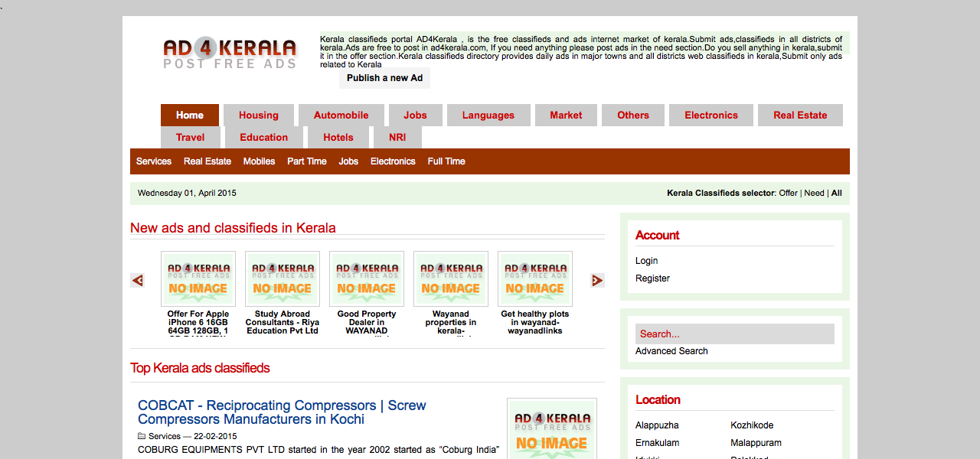Open the Market category tab
The width and height of the screenshot is (980, 459).
click(x=566, y=116)
